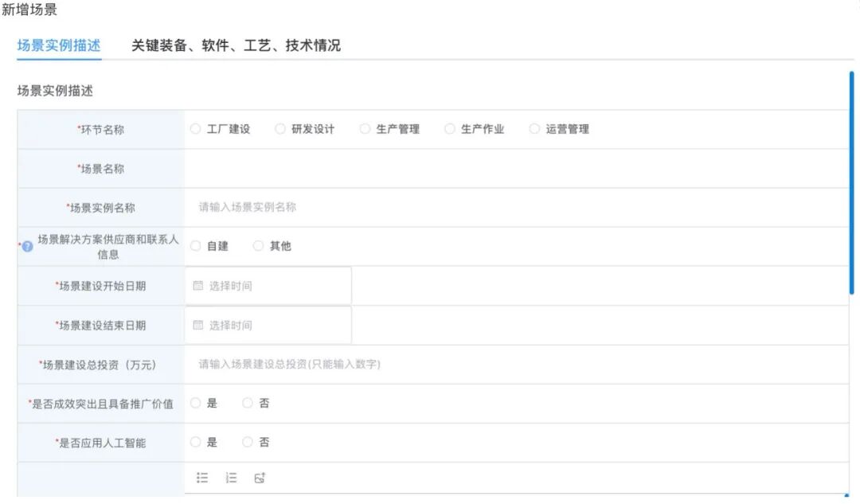Screen dimensions: 860x504
Task: Click the 新增场景 page title
Action: (x=29, y=10)
